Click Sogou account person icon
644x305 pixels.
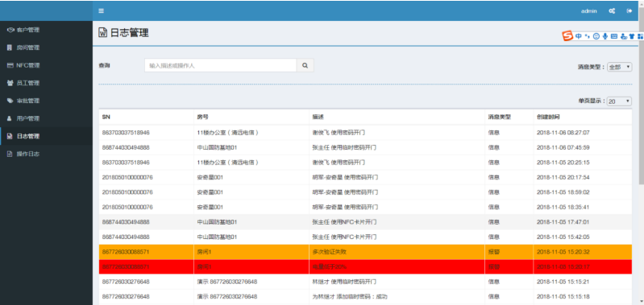click(x=624, y=36)
